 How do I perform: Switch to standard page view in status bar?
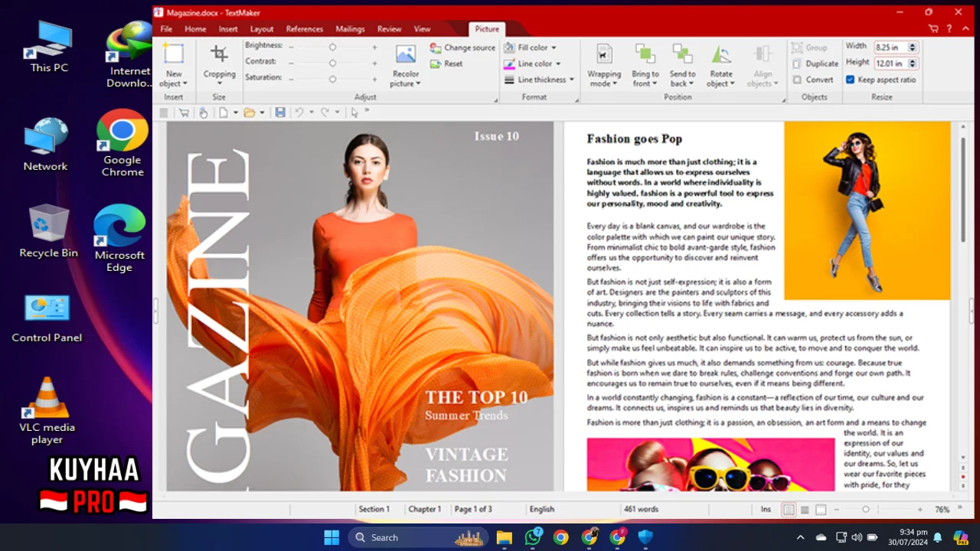[x=789, y=510]
